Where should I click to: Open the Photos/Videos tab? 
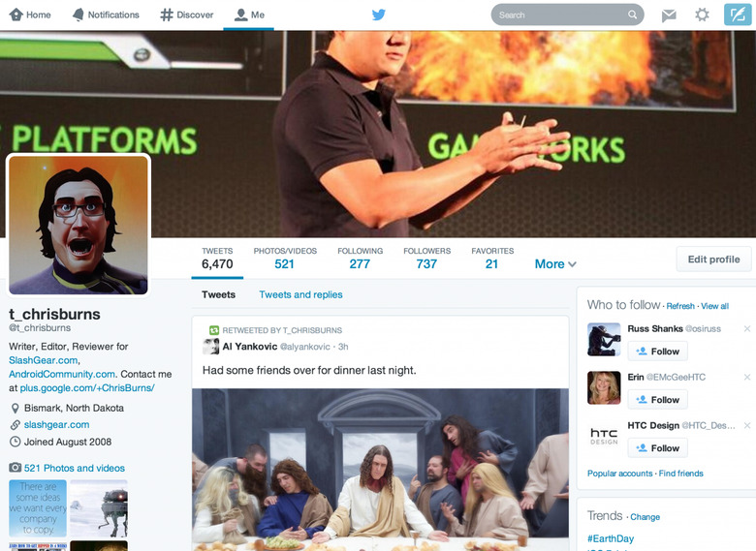[x=285, y=259]
